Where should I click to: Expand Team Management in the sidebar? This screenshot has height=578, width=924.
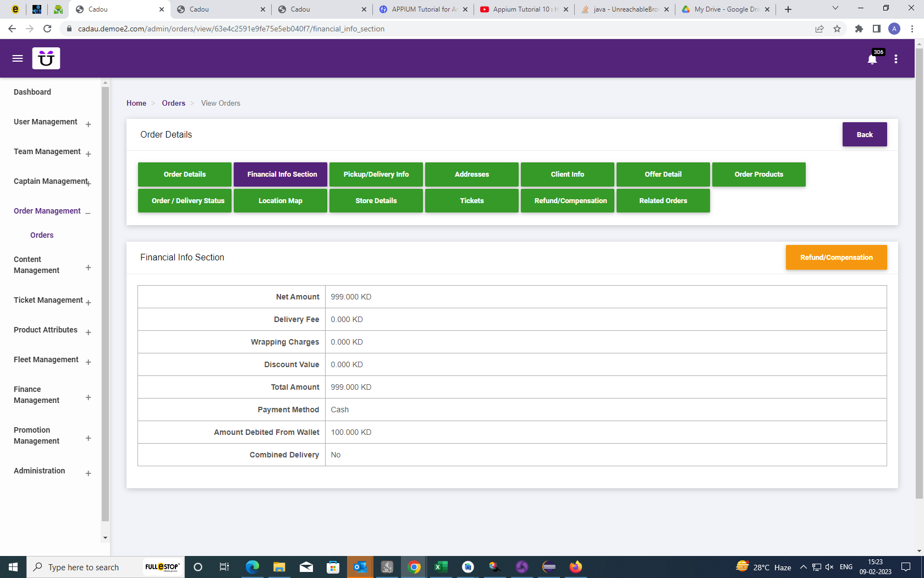[x=88, y=154]
